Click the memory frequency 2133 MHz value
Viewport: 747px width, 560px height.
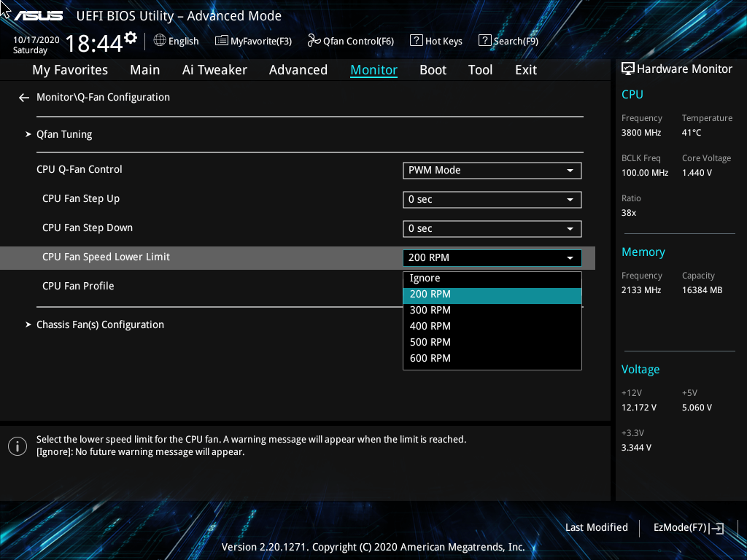640,290
